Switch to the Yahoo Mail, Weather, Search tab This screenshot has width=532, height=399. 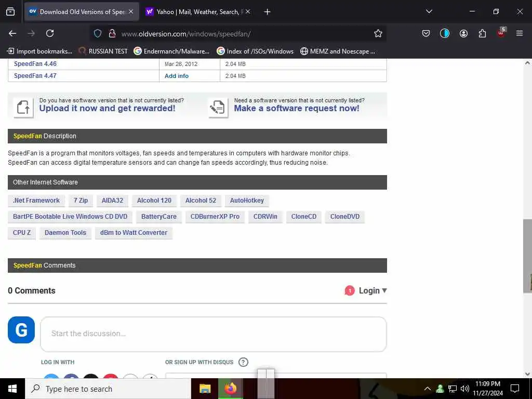(x=198, y=12)
